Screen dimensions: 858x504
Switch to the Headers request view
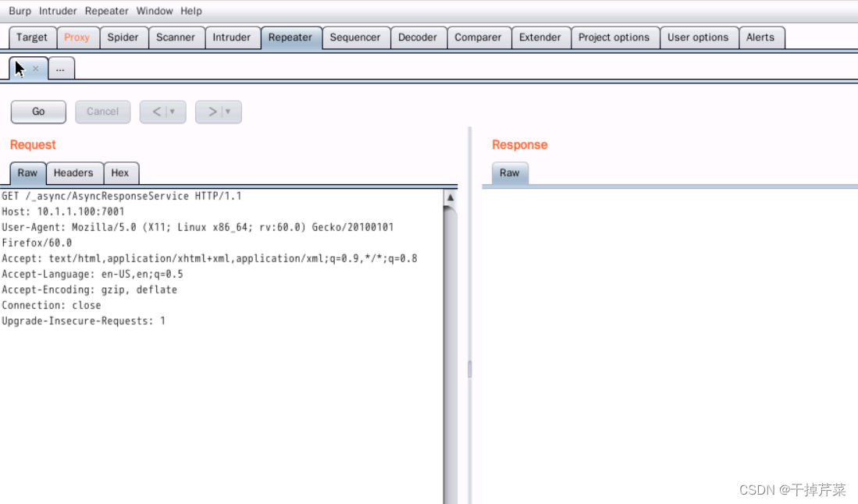pyautogui.click(x=73, y=173)
